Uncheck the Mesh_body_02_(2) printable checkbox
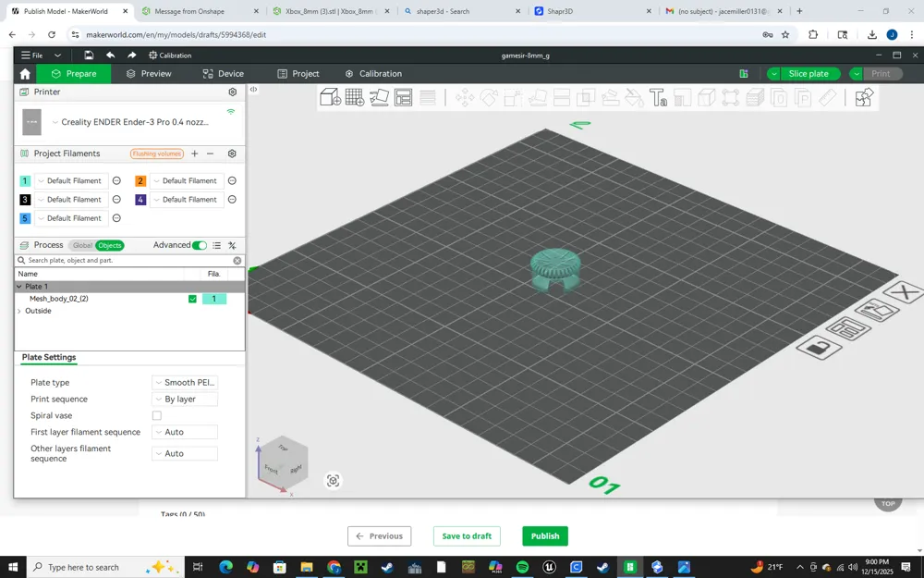Viewport: 924px width, 578px height. pos(192,299)
